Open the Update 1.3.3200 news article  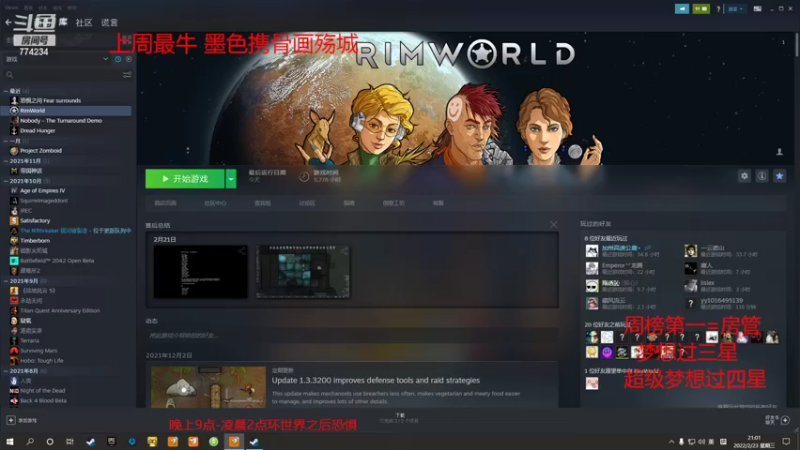click(x=376, y=380)
